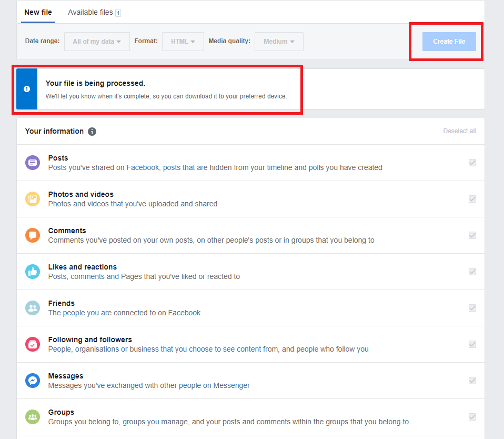Screen dimensions: 504x439
Task: Click the Likes and reactions thumbs-up icon
Action: (x=33, y=272)
